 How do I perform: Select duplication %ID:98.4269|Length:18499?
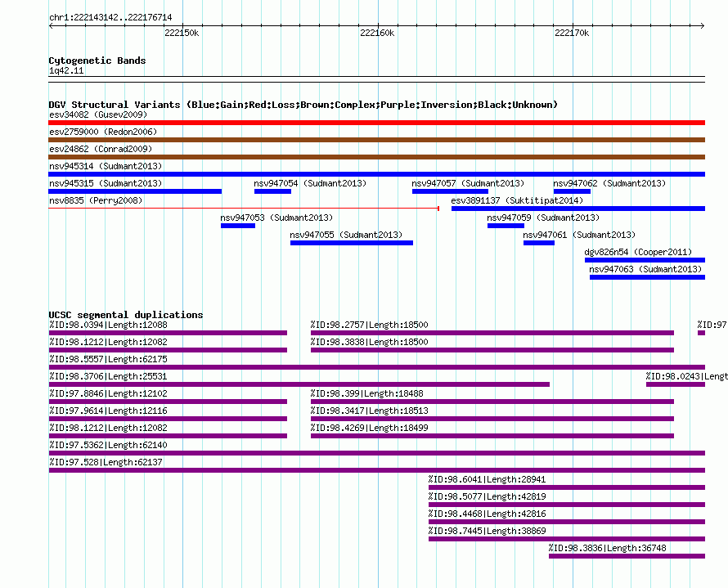tap(492, 436)
